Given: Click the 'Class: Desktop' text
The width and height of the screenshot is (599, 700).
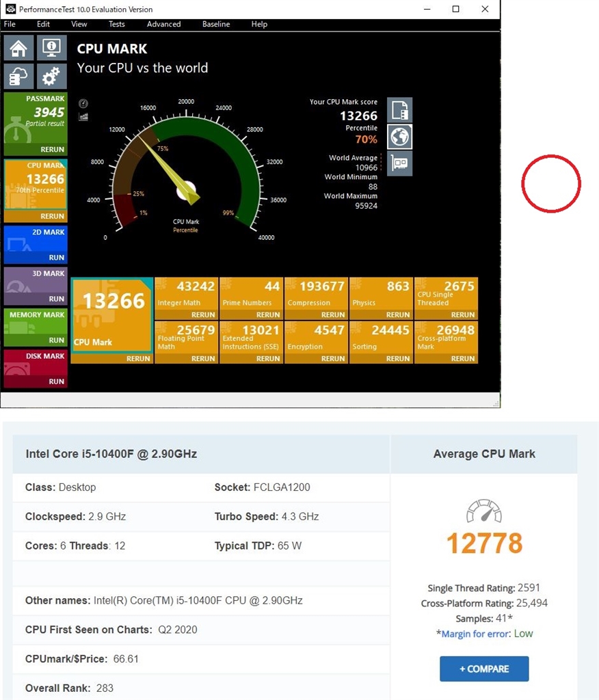Looking at the screenshot, I should pos(60,487).
